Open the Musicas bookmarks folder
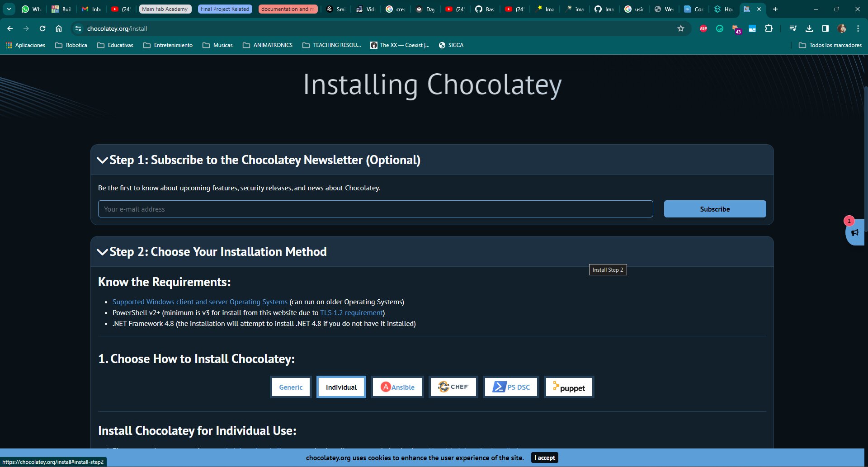 tap(217, 45)
